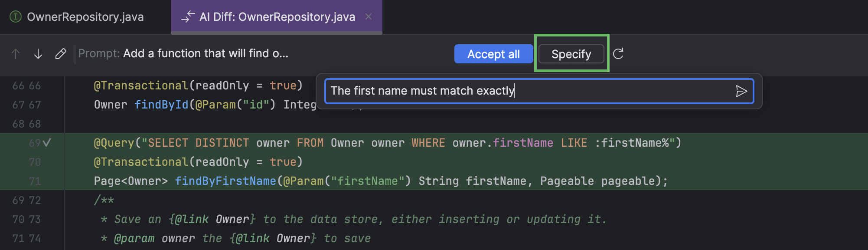The height and width of the screenshot is (250, 868).
Task: Click the interface icon on OwnerRepository.java tab
Action: coord(16,17)
